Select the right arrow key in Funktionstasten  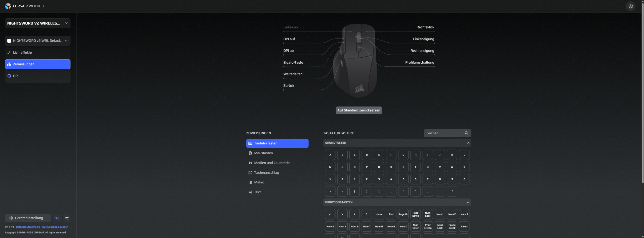pyautogui.click(x=367, y=214)
